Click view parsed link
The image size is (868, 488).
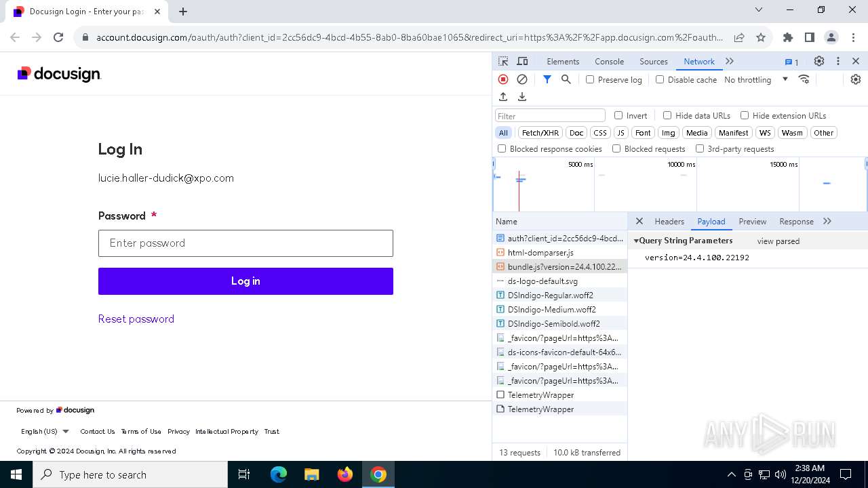click(x=778, y=241)
